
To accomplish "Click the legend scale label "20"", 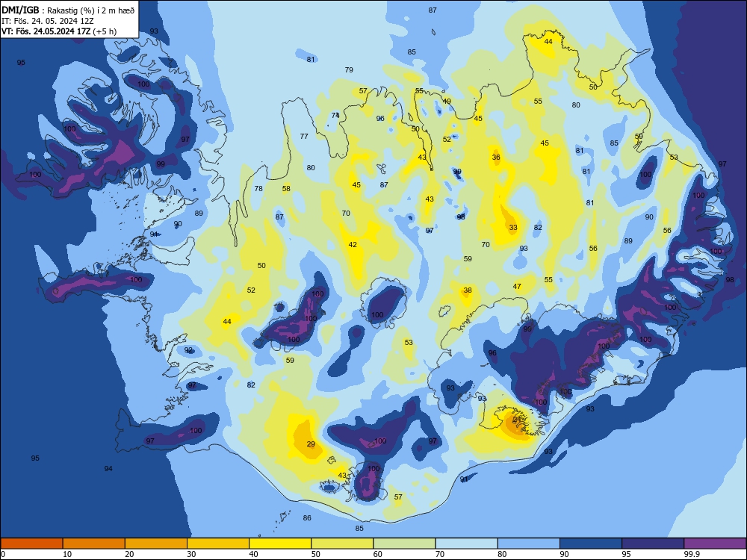I will pyautogui.click(x=129, y=554).
